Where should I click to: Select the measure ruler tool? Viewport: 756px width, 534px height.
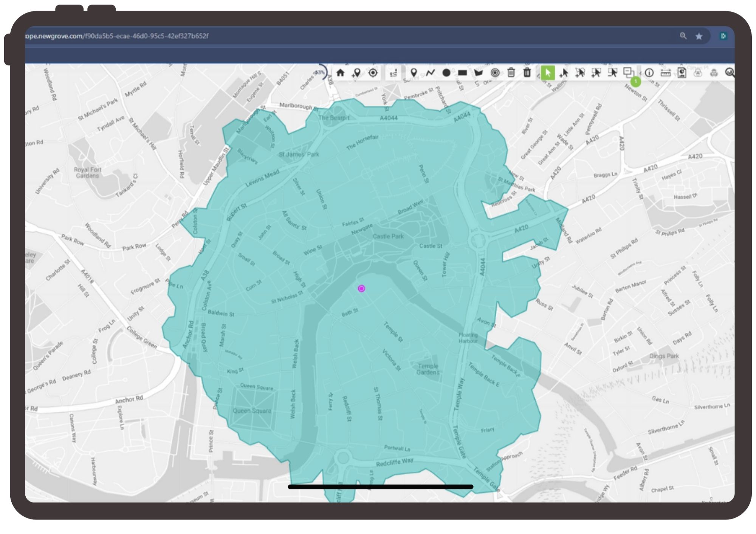point(666,73)
